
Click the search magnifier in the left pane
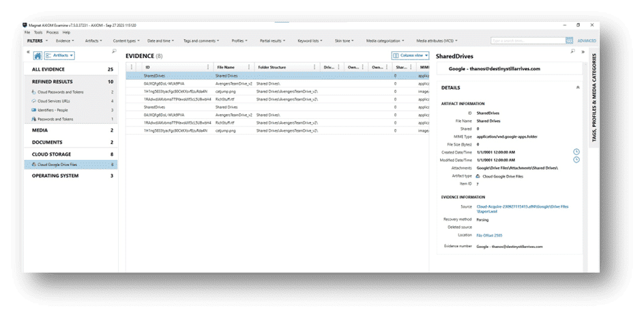point(114,51)
